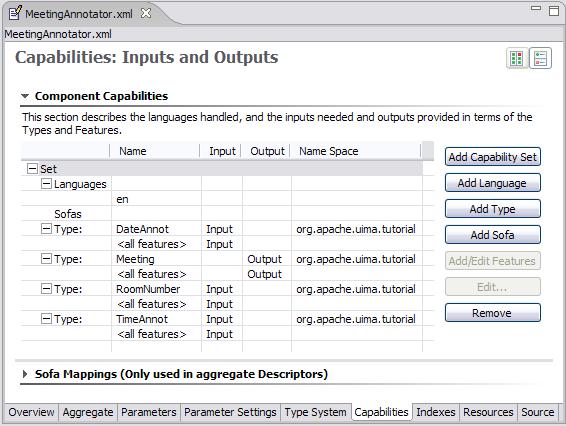
Task: Close the MeetingAnnotator.xml editor tab
Action: pos(146,13)
